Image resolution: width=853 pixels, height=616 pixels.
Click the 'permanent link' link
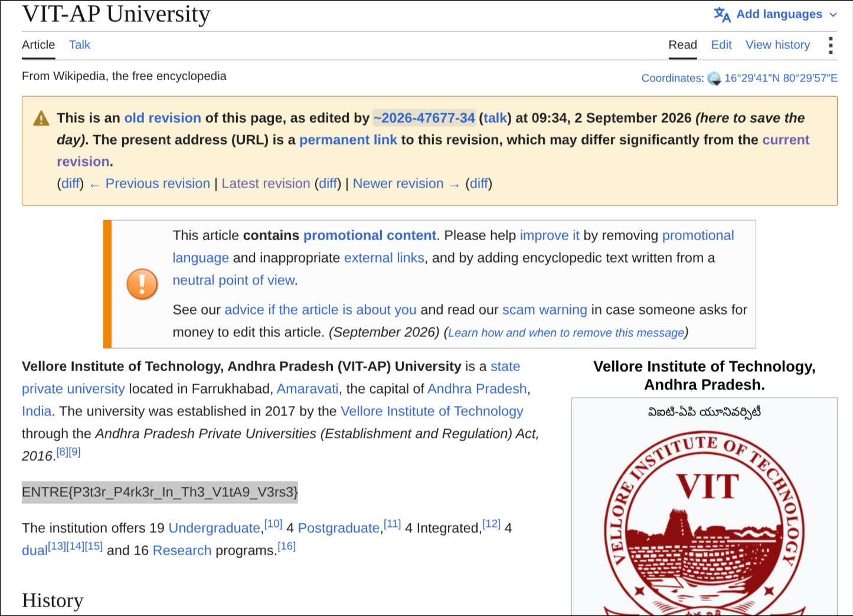click(348, 140)
